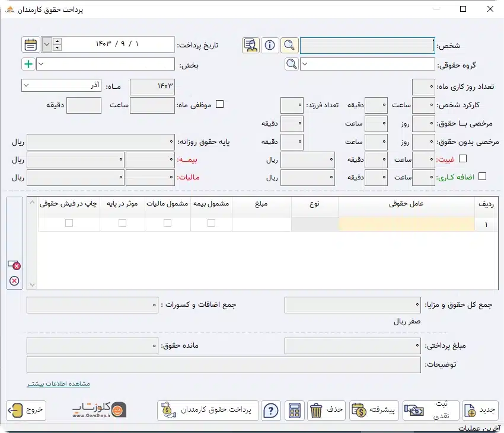Viewport: 504px width, 433px height.
Task: Enable the اضافه کاری checkbox
Action: coord(483,177)
